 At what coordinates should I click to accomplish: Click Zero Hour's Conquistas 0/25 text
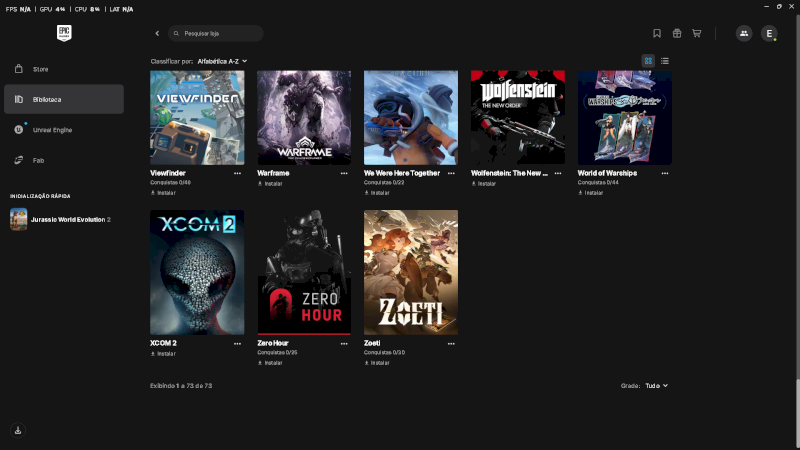pos(277,353)
